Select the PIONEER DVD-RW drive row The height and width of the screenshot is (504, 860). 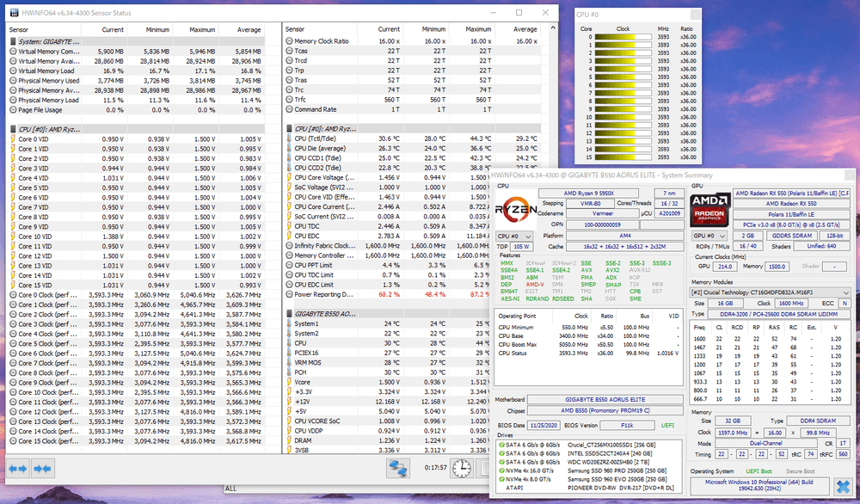point(588,489)
